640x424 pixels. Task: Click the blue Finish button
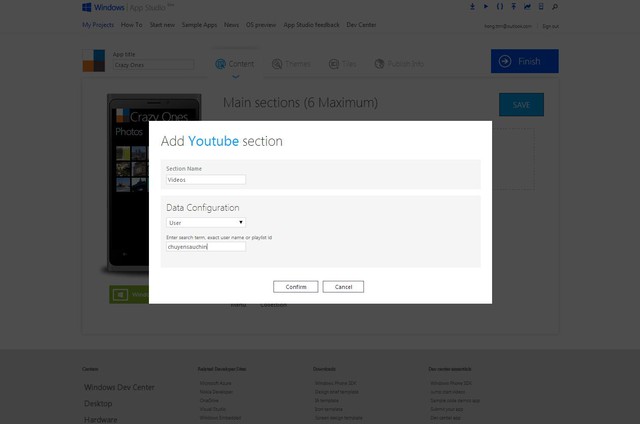click(x=524, y=61)
